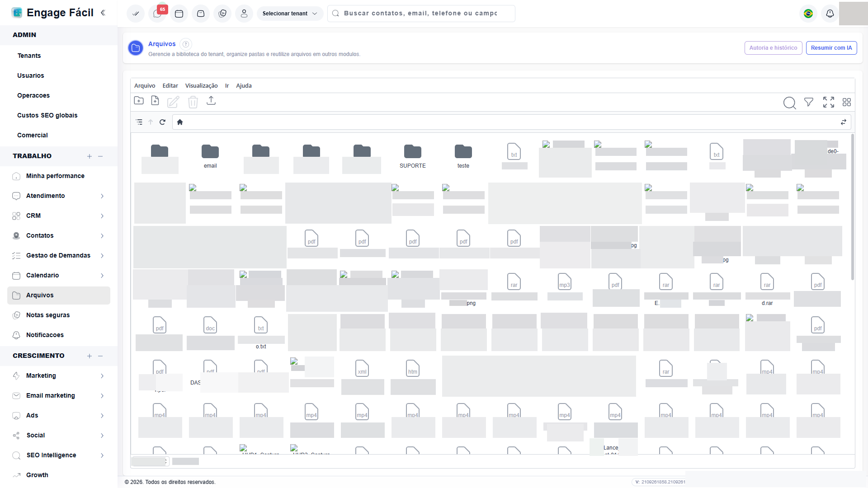Viewport: 868px width, 488px height.
Task: Open file search magnifier icon
Action: (x=790, y=103)
